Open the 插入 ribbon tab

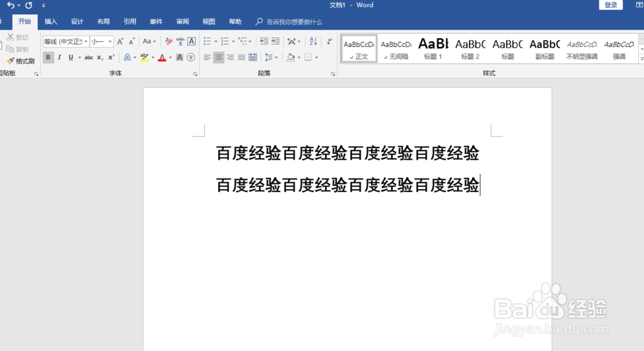[x=51, y=22]
